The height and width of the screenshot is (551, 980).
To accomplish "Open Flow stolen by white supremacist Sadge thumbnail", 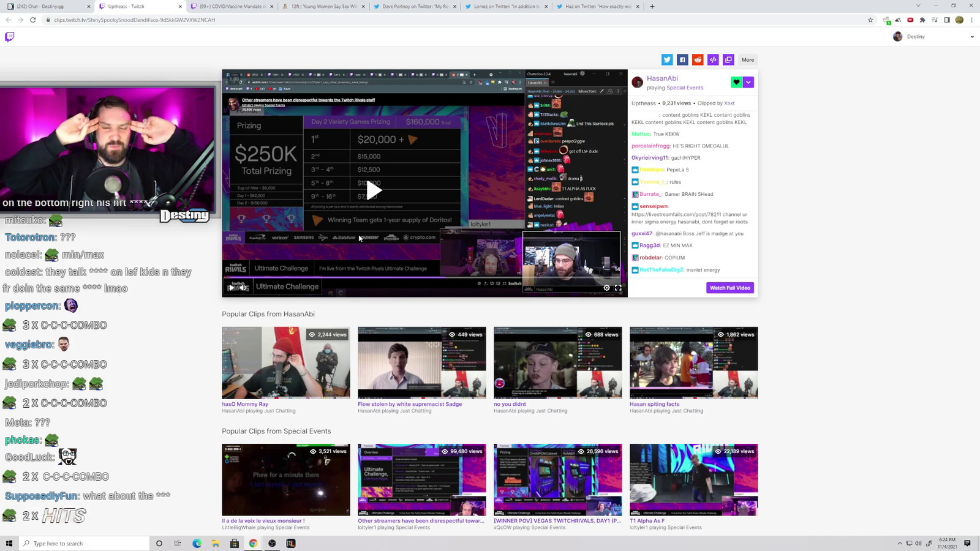I will tap(422, 362).
